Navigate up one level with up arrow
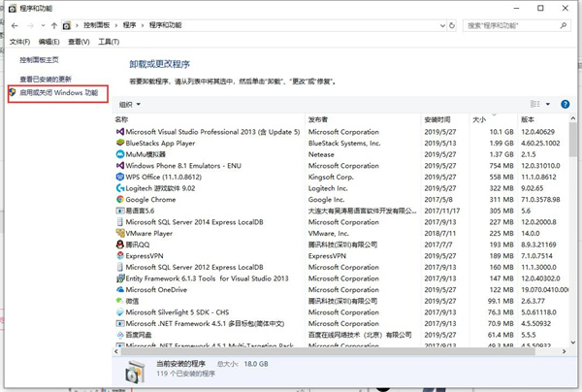 pos(54,25)
